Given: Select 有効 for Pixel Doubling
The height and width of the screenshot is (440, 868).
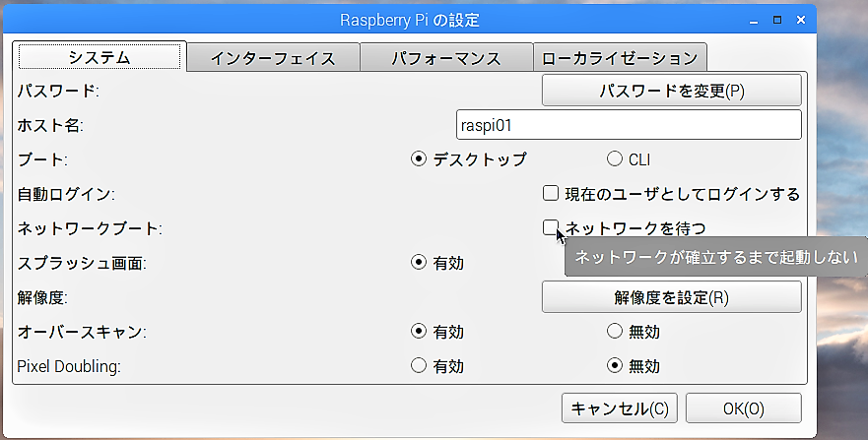Looking at the screenshot, I should click(x=419, y=365).
